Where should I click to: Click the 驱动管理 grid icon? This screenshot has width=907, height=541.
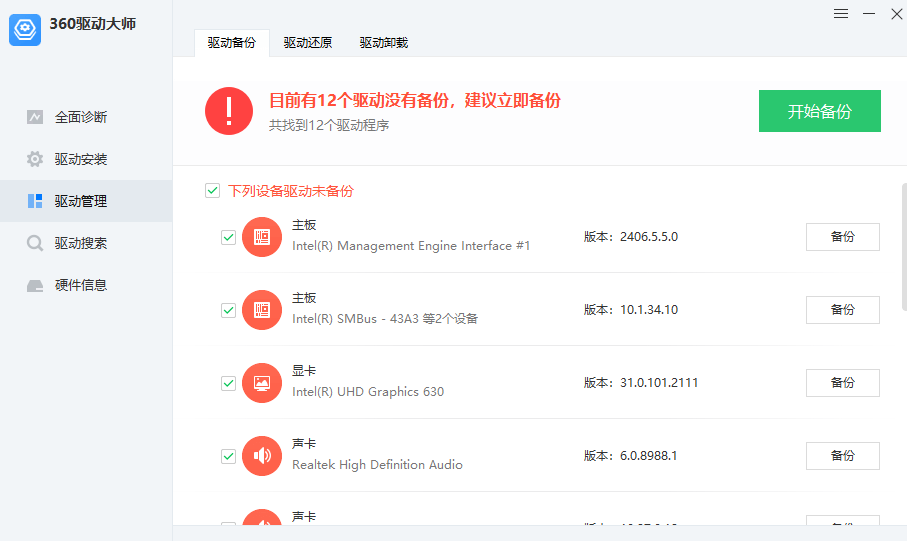click(x=35, y=201)
